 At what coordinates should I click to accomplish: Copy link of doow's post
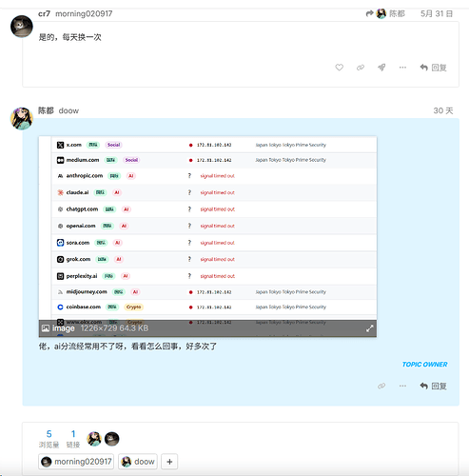click(381, 386)
